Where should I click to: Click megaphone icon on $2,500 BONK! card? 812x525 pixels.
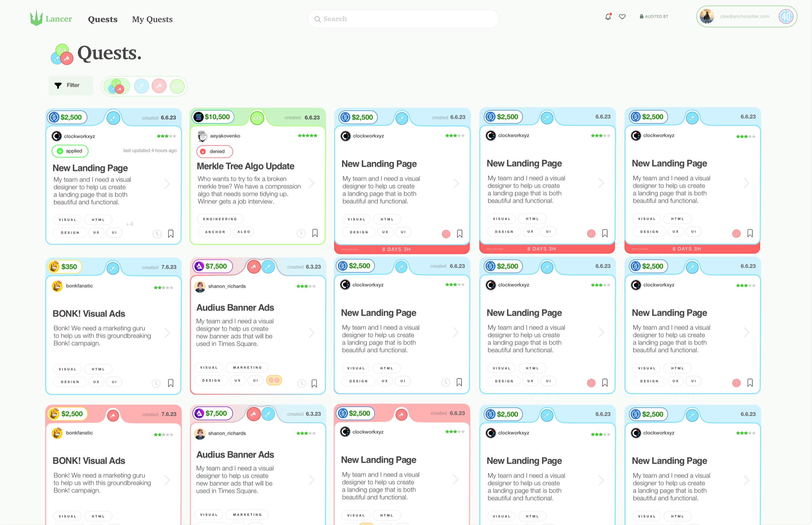pyautogui.click(x=113, y=415)
